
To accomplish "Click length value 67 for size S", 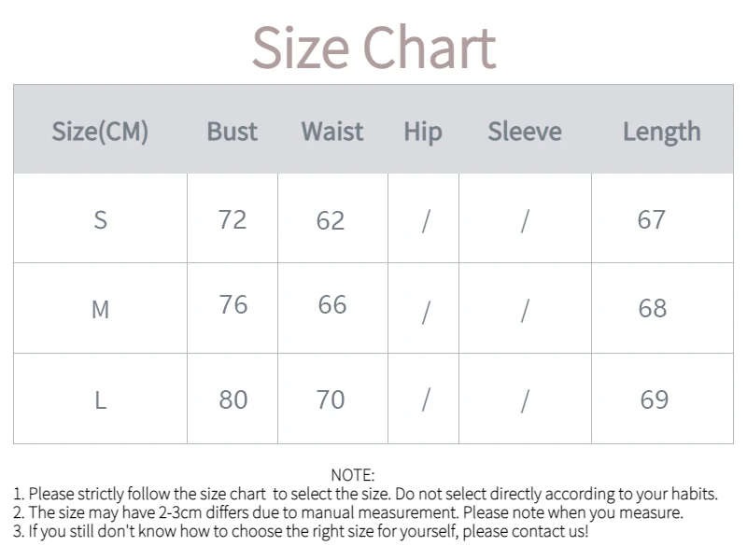I will (651, 219).
